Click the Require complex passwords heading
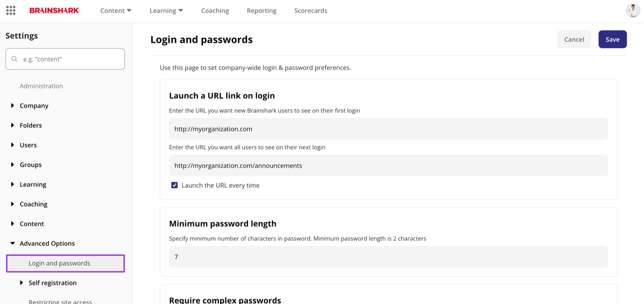This screenshot has height=304, width=644. pos(225,300)
